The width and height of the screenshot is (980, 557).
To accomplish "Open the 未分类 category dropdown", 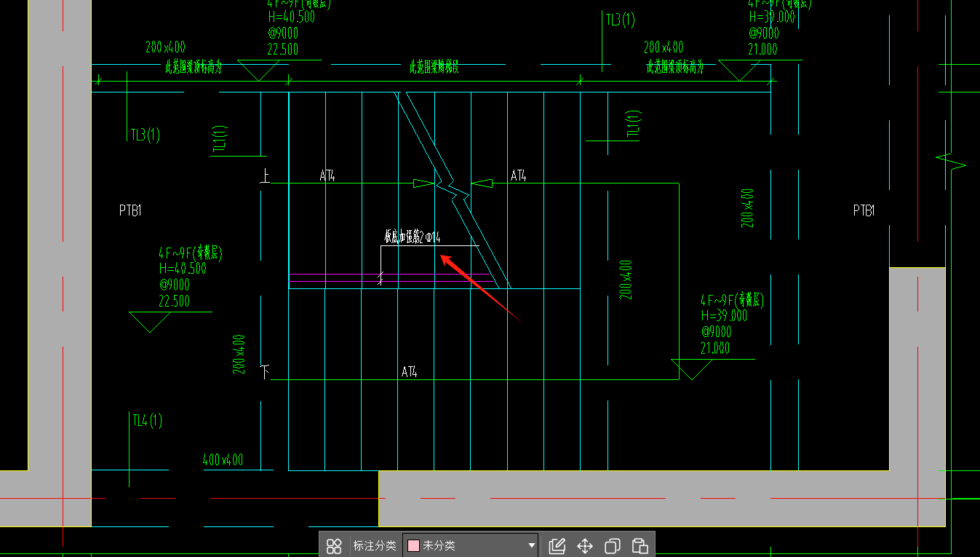I will 471,545.
